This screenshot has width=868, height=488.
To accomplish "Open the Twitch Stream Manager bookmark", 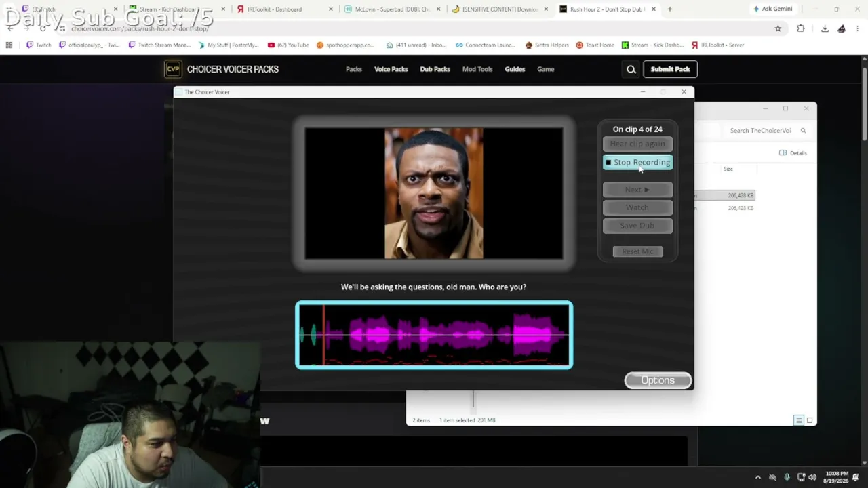I will click(x=159, y=45).
